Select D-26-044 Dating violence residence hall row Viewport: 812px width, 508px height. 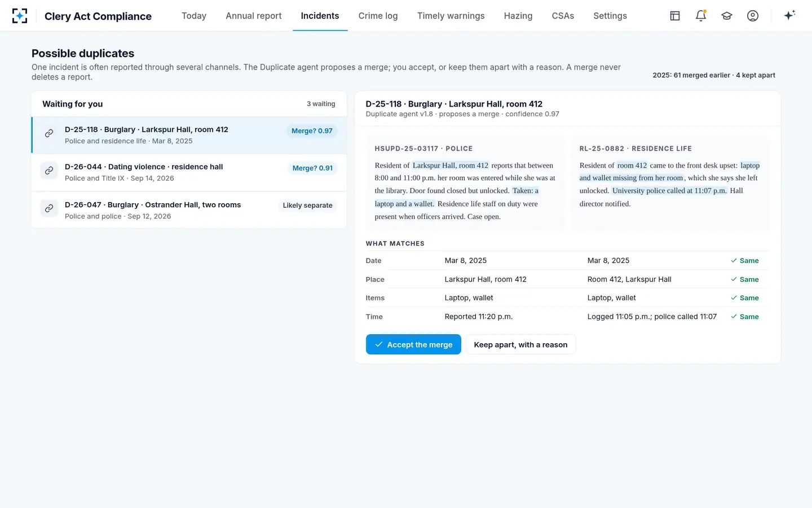pos(189,172)
